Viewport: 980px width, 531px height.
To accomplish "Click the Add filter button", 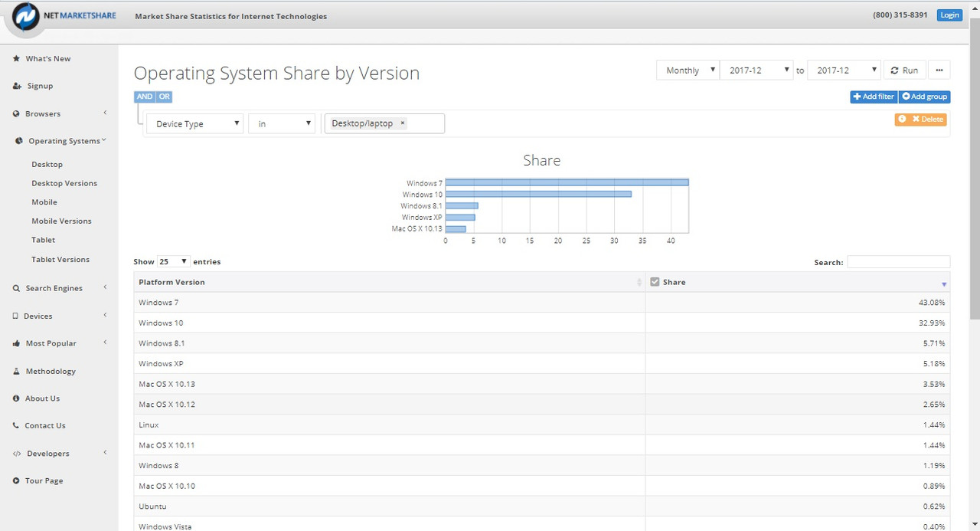I will (874, 97).
